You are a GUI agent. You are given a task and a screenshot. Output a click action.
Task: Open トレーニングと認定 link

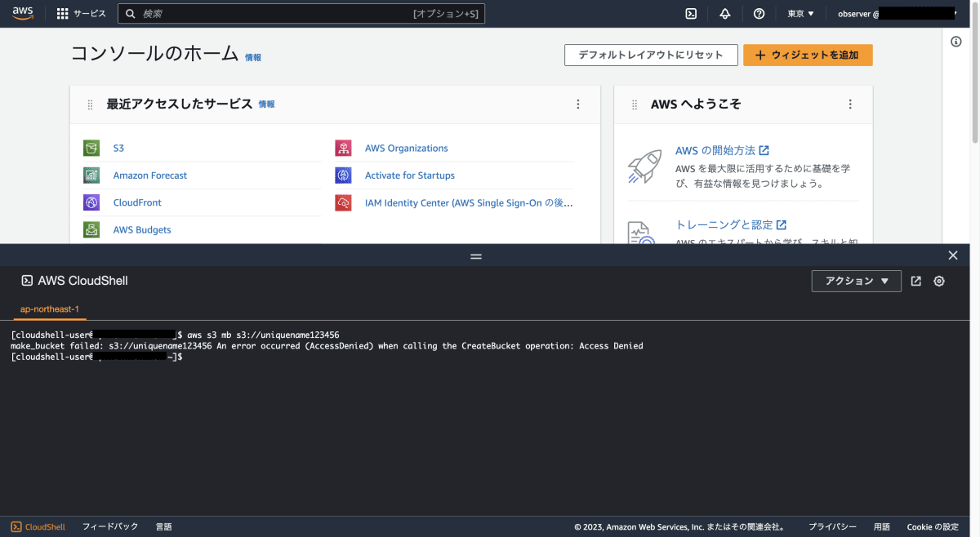point(731,224)
